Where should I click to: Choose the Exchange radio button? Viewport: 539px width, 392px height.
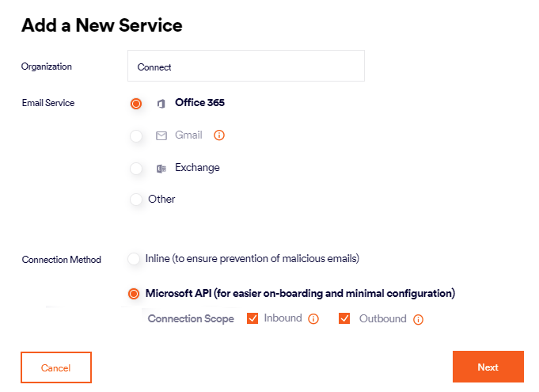tap(136, 169)
